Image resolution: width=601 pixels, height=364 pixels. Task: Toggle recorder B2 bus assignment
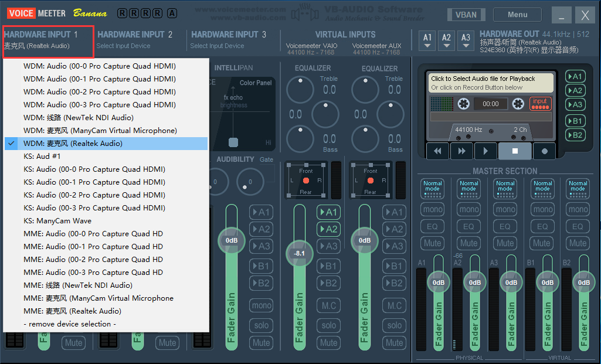coord(575,135)
